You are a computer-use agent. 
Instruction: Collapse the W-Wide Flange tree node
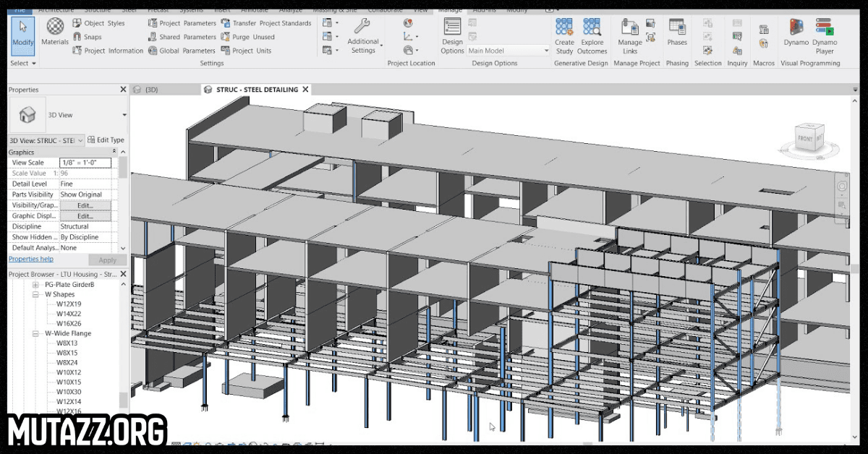[36, 334]
